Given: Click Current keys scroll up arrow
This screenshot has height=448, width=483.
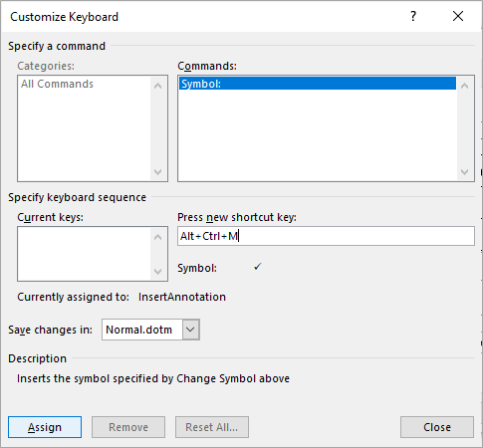Looking at the screenshot, I should (158, 237).
